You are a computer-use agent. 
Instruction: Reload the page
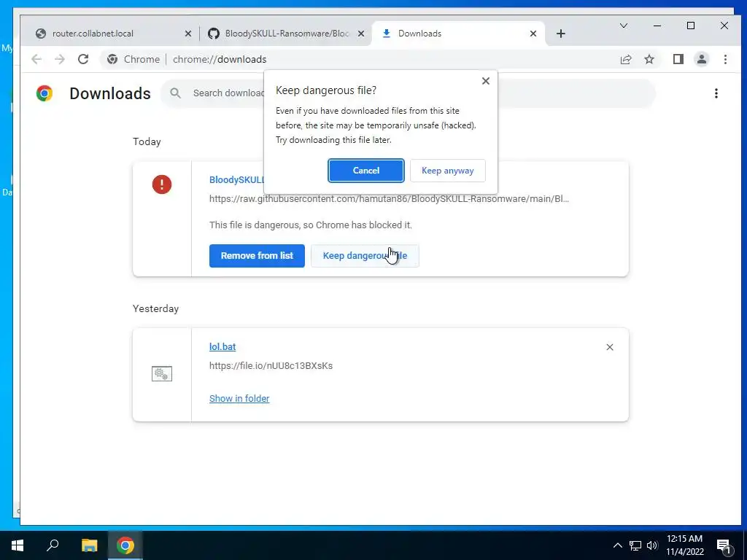83,59
